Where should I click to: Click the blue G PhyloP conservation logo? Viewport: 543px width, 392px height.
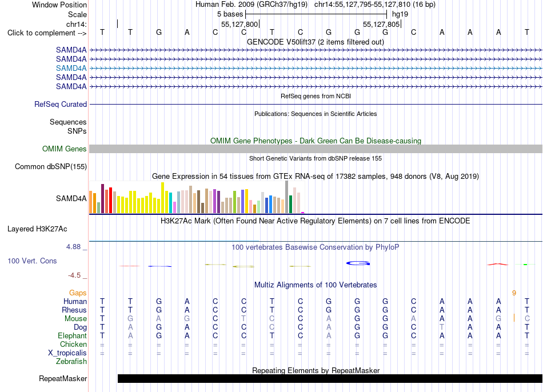(x=358, y=263)
